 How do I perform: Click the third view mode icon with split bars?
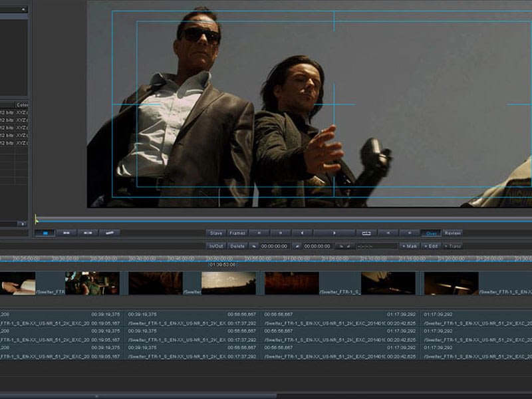click(x=88, y=233)
